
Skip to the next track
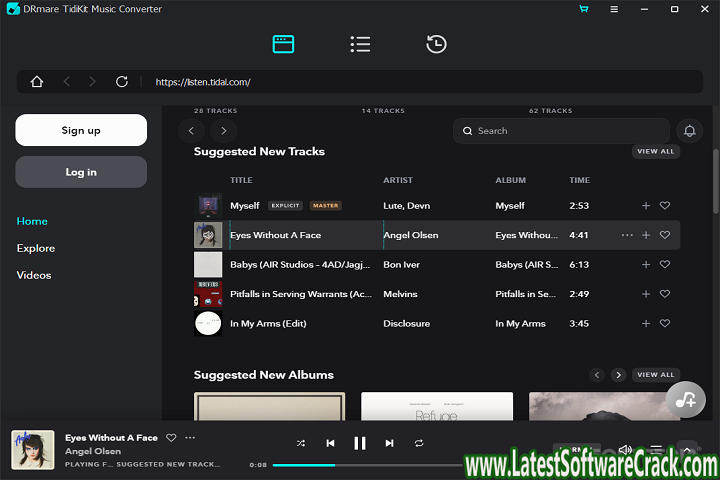coord(389,443)
